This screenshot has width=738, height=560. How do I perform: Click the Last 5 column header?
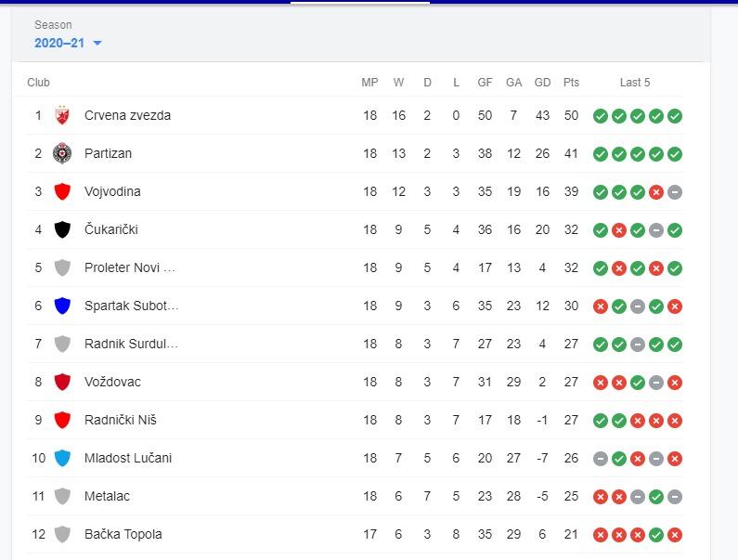[635, 83]
